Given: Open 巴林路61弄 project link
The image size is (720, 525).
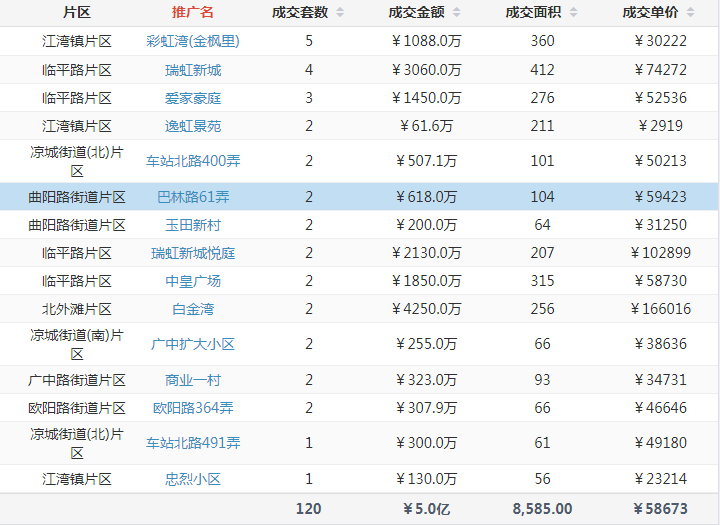Looking at the screenshot, I should click(193, 197).
